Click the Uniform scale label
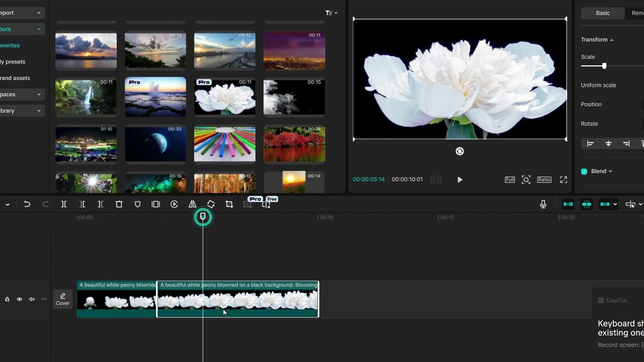The height and width of the screenshot is (362, 644). (598, 85)
